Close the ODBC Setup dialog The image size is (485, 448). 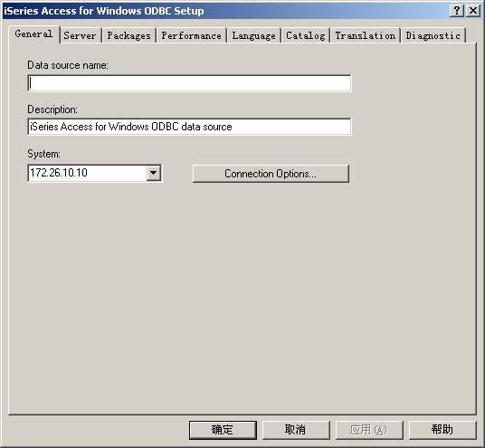coord(473,11)
